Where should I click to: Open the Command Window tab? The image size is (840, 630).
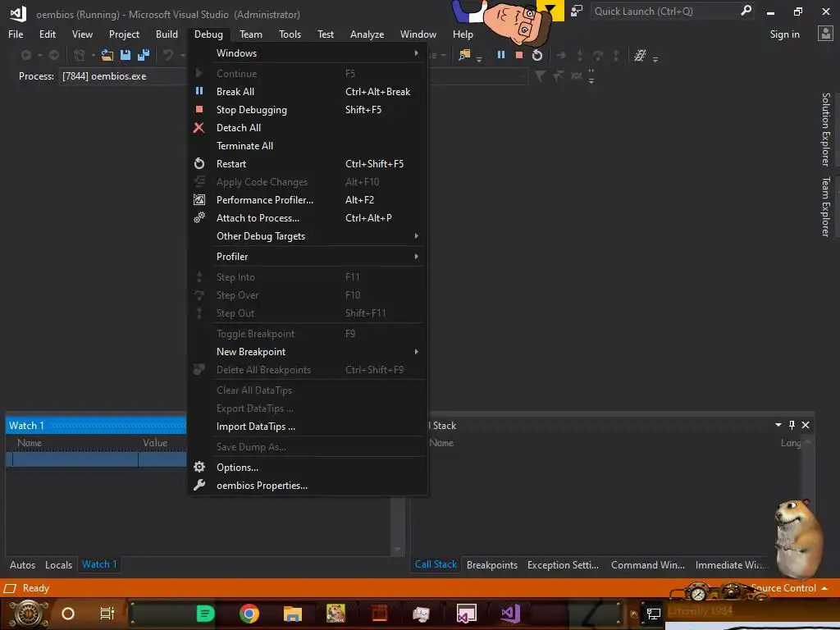[648, 565]
